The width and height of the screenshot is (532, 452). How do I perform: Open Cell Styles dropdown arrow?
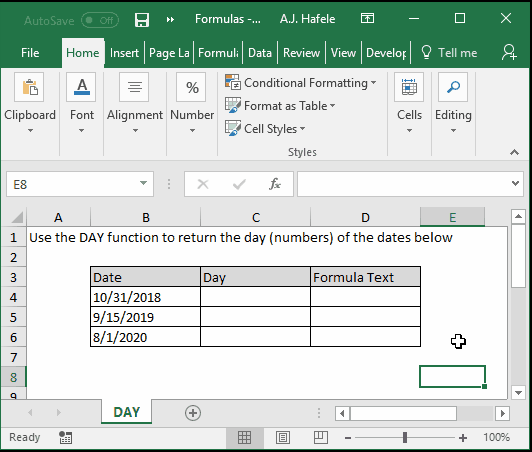(x=302, y=129)
